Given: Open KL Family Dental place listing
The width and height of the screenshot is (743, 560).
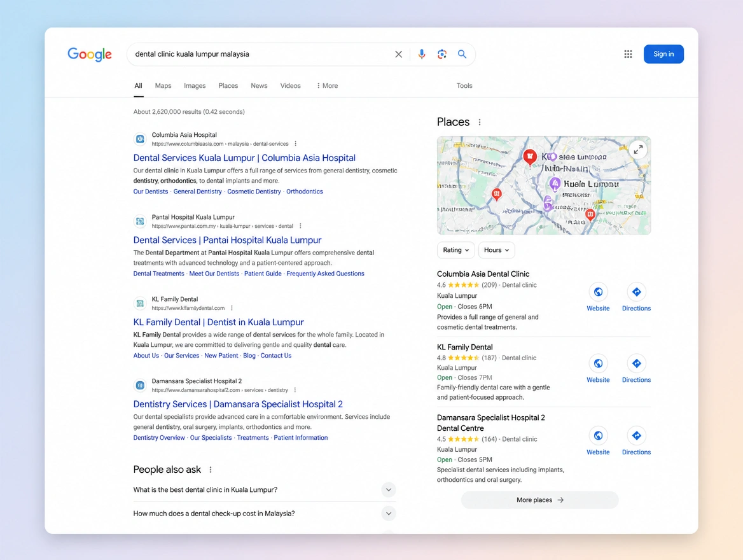Looking at the screenshot, I should tap(465, 347).
